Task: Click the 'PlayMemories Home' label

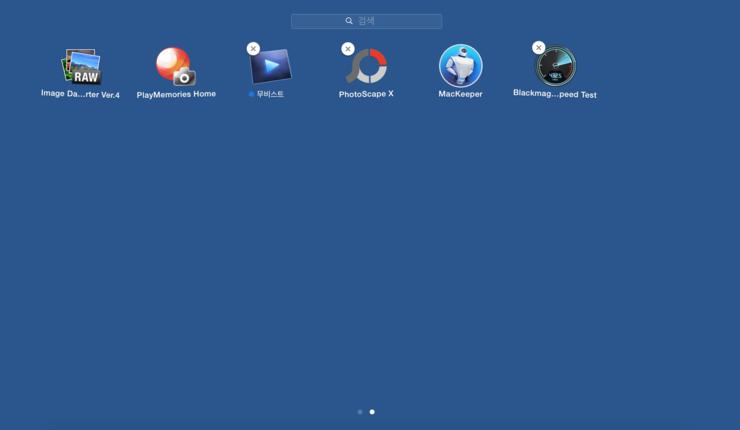Action: (177, 94)
